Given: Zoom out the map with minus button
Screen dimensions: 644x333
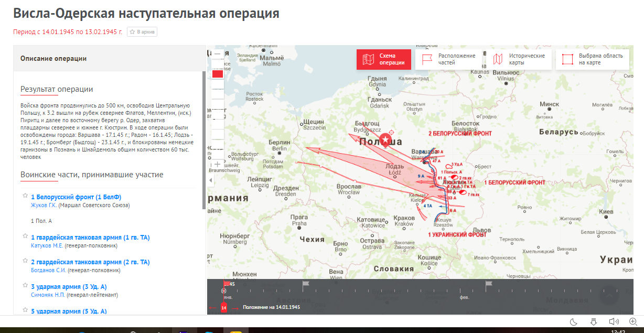Looking at the screenshot, I should click(x=218, y=53).
